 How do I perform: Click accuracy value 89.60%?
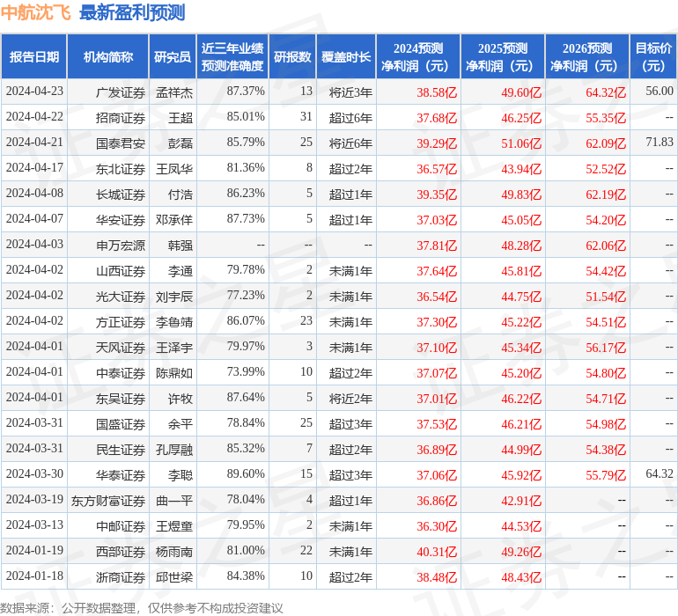[246, 473]
